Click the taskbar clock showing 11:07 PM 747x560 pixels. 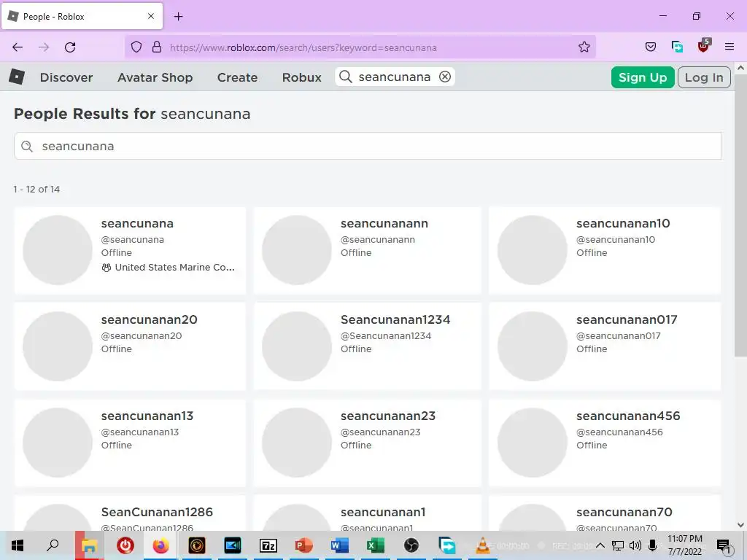coord(684,545)
